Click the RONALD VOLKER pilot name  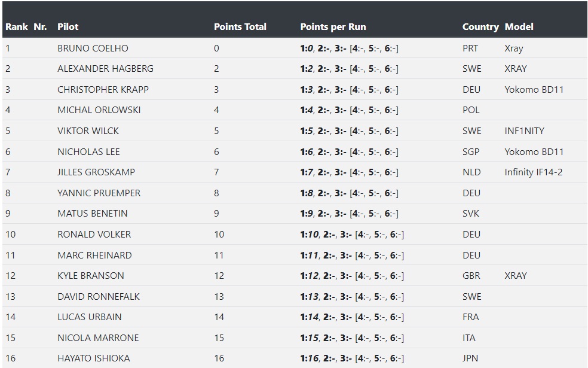click(94, 235)
